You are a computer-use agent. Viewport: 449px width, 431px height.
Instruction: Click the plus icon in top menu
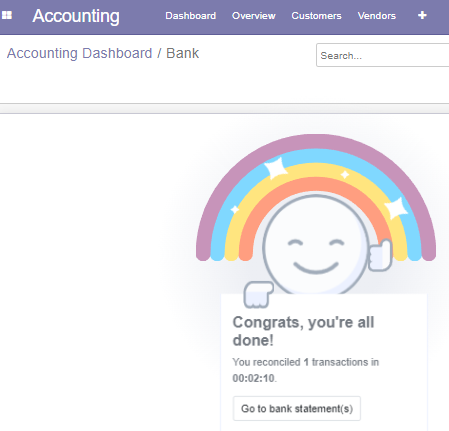pos(422,15)
